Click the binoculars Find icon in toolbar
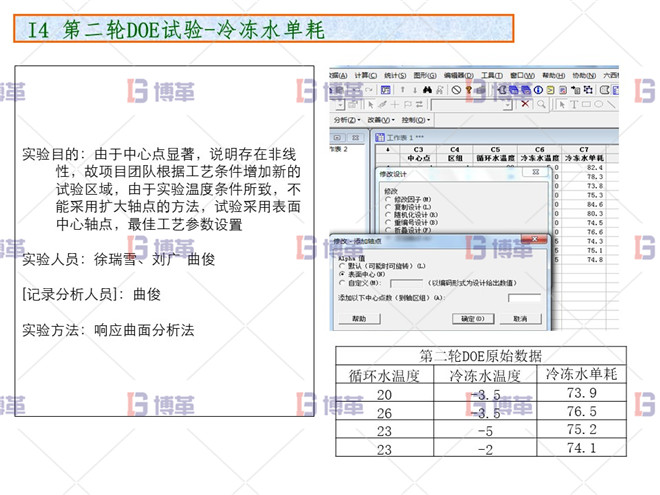The image size is (660, 495). (x=427, y=90)
